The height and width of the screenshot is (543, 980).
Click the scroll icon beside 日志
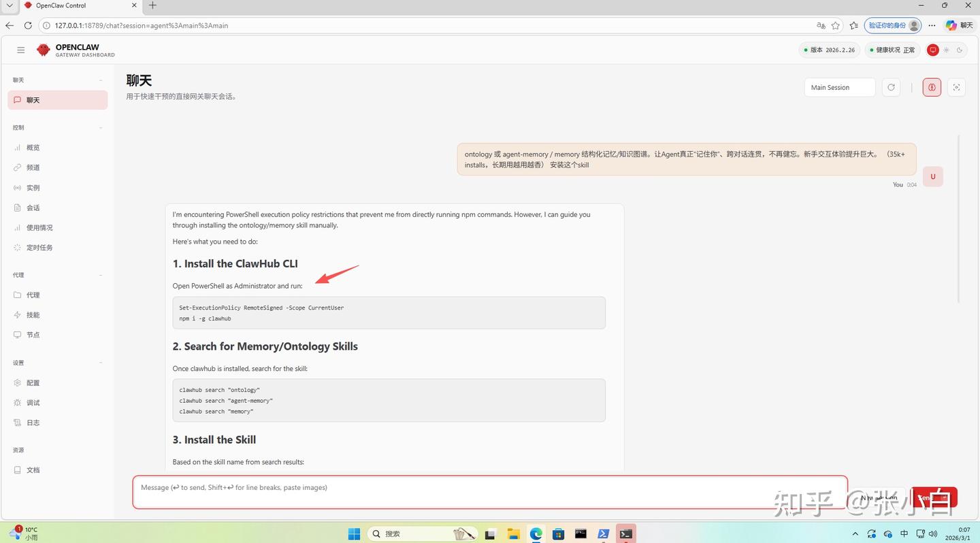(18, 423)
